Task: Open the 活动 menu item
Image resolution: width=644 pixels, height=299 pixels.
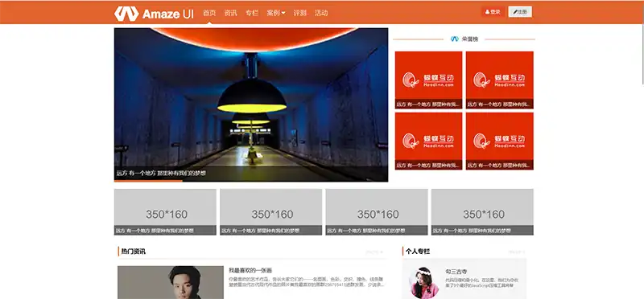Action: tap(321, 13)
